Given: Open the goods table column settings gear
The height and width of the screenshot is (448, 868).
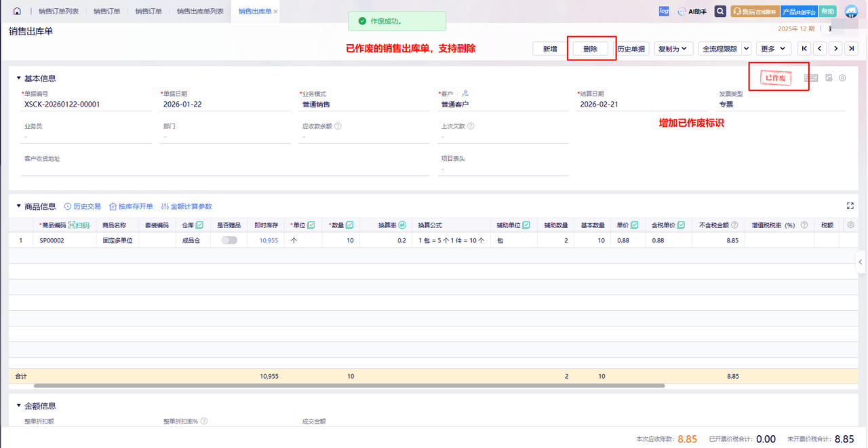Looking at the screenshot, I should tap(851, 225).
